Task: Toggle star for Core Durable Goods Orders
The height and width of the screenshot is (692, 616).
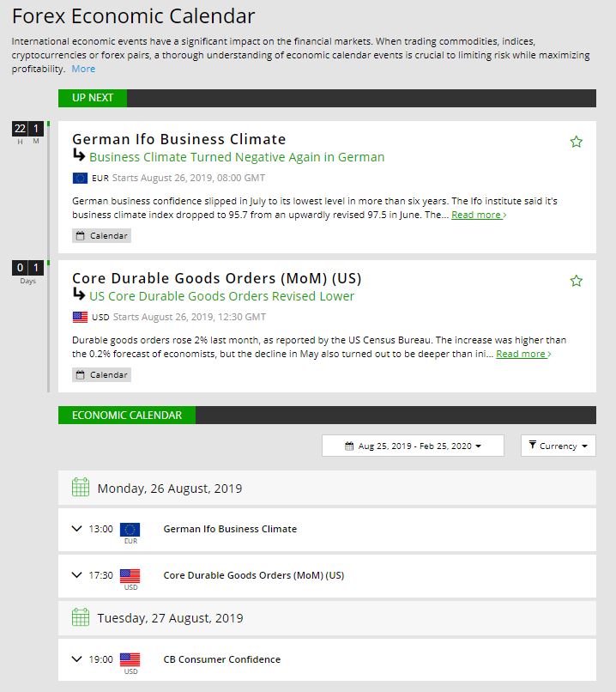Action: click(x=577, y=281)
